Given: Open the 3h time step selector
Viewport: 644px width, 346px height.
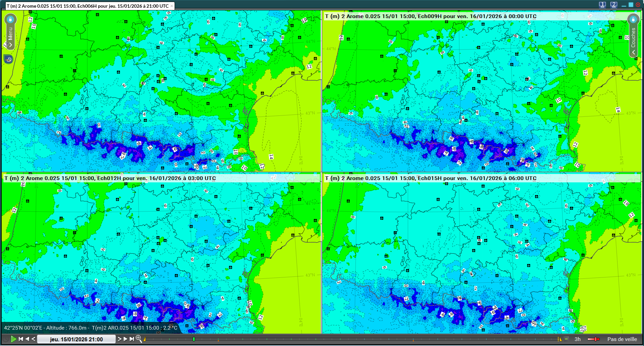Looking at the screenshot, I should click(x=577, y=339).
